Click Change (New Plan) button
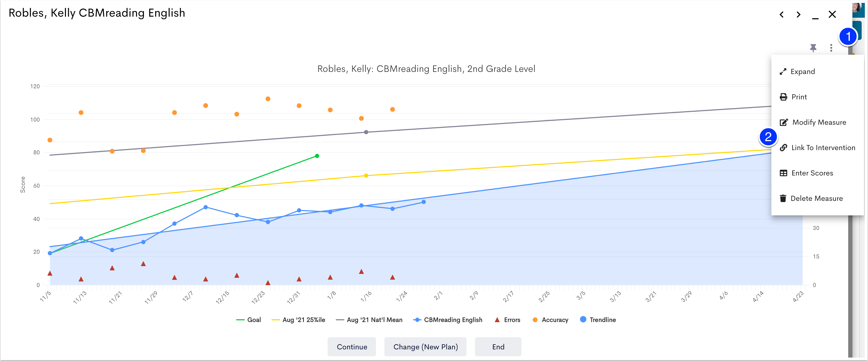This screenshot has height=361, width=868. point(425,347)
